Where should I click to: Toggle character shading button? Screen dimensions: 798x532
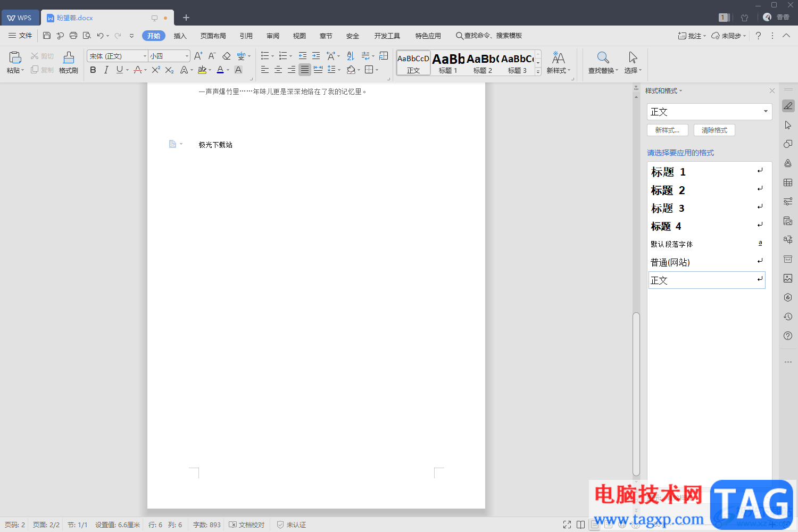pyautogui.click(x=238, y=70)
